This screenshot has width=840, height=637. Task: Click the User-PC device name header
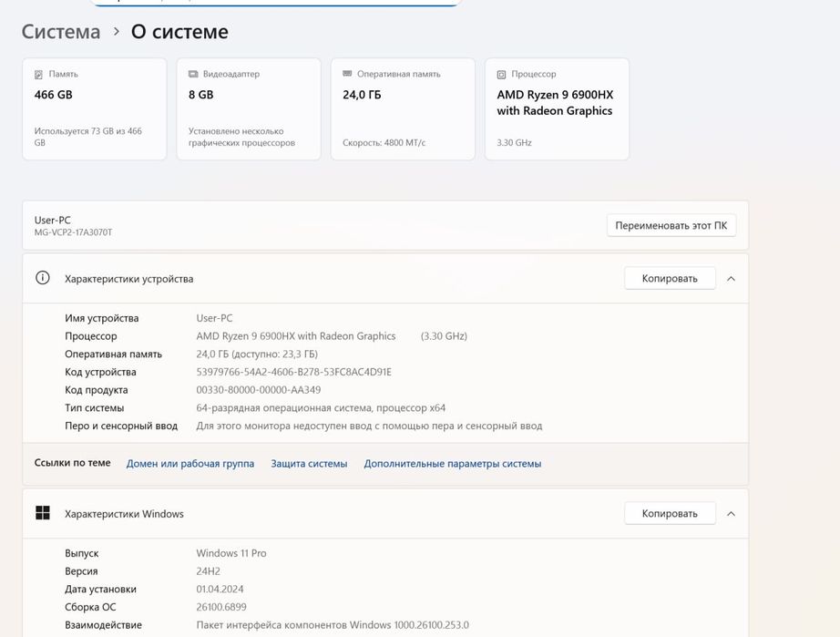coord(53,220)
